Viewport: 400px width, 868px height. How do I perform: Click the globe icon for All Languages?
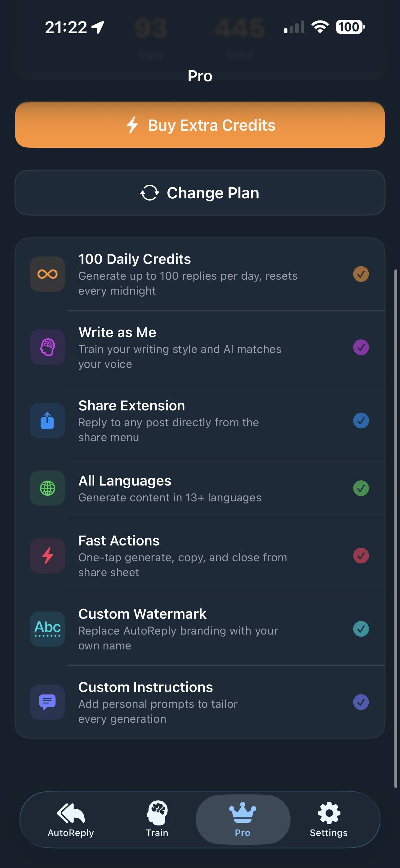point(47,488)
